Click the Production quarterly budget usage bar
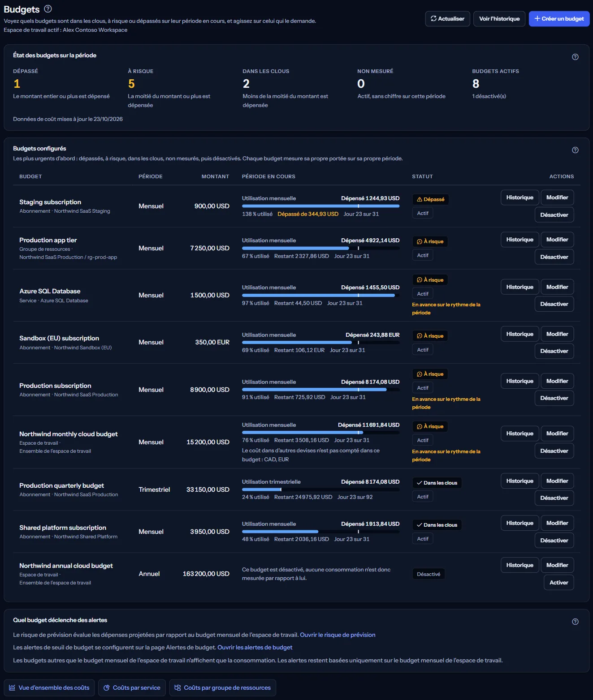593x700 pixels. pyautogui.click(x=320, y=490)
